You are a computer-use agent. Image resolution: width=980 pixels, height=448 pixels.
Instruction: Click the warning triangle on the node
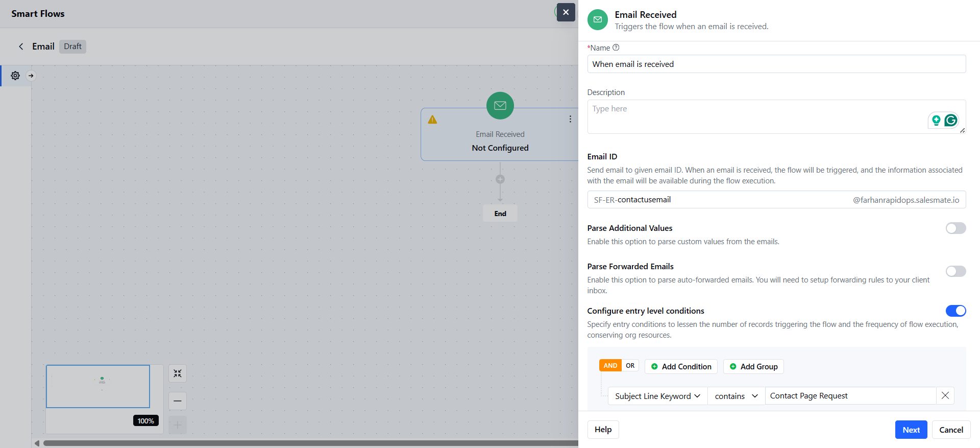pos(432,120)
